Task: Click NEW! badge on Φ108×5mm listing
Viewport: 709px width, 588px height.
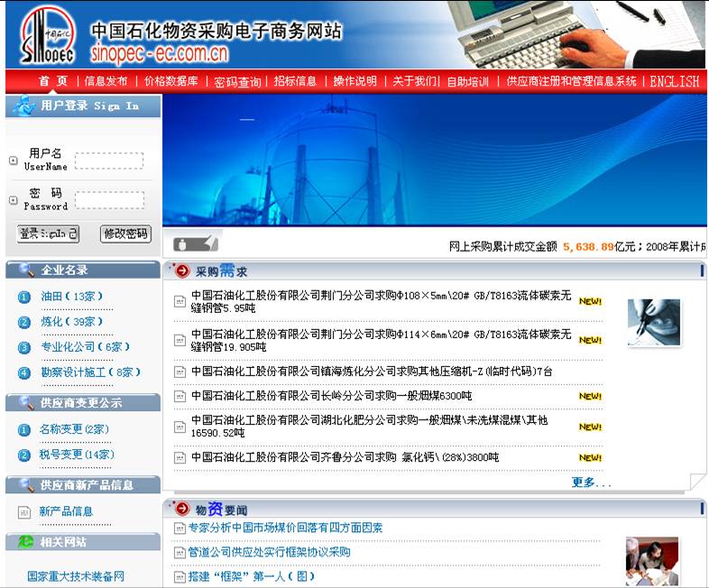Action: pos(590,301)
